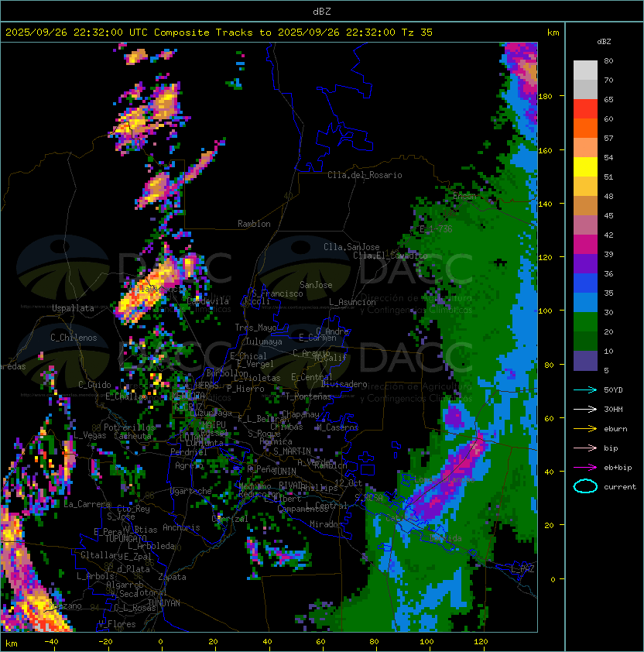Viewport: 644px width, 652px height.
Task: Click the Ramblon map label
Action: pos(254,224)
